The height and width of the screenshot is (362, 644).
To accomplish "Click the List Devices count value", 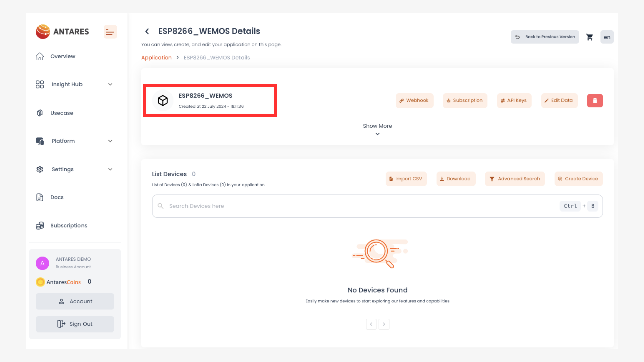I will 194,174.
